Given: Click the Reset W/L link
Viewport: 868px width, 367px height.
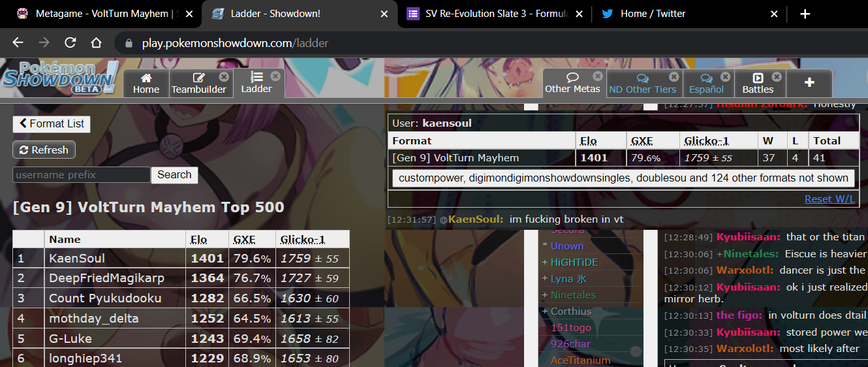Looking at the screenshot, I should point(829,199).
